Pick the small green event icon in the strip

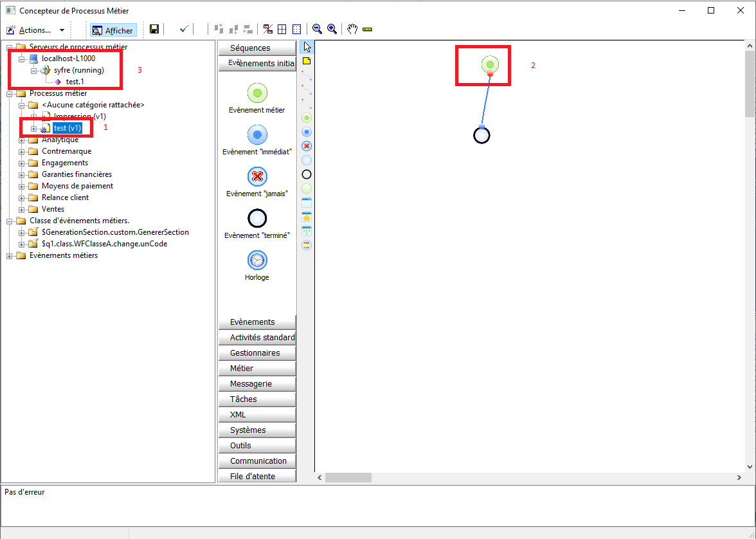306,118
